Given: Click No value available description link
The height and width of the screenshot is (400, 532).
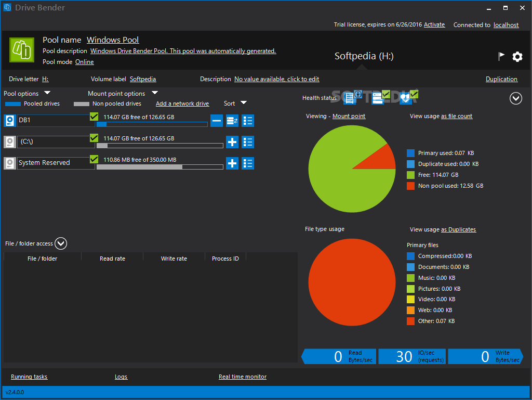Looking at the screenshot, I should click(x=276, y=79).
